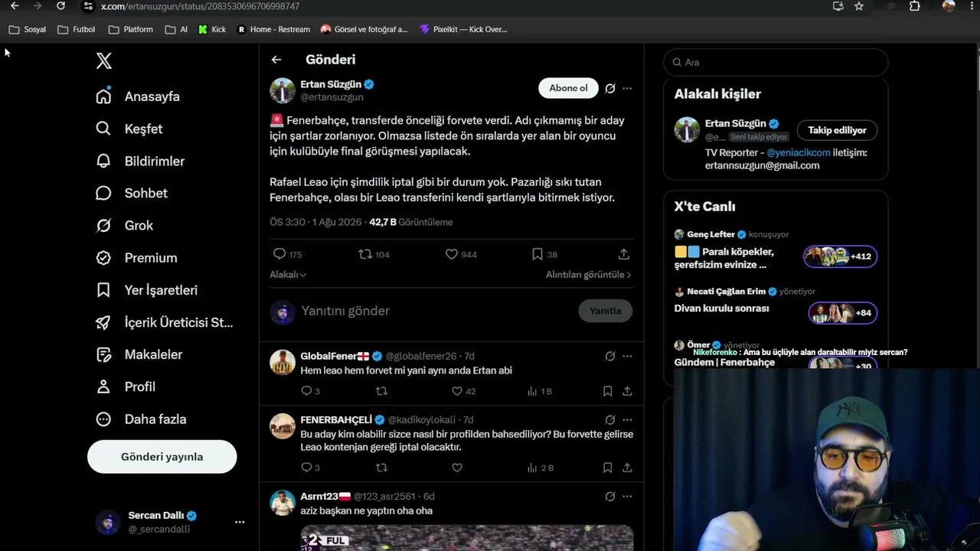This screenshot has height=551, width=980.
Task: Toggle the Takip ediliyor following button
Action: [x=837, y=130]
